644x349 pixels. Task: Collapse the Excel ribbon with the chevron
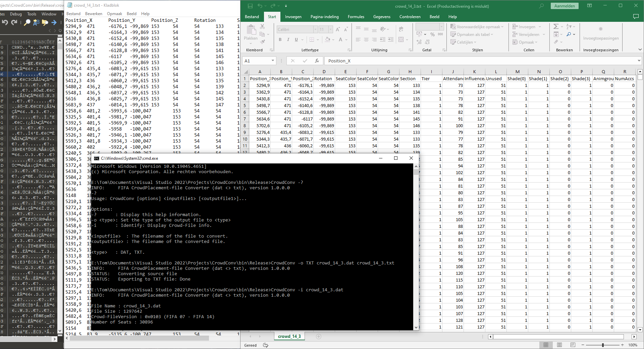[640, 50]
